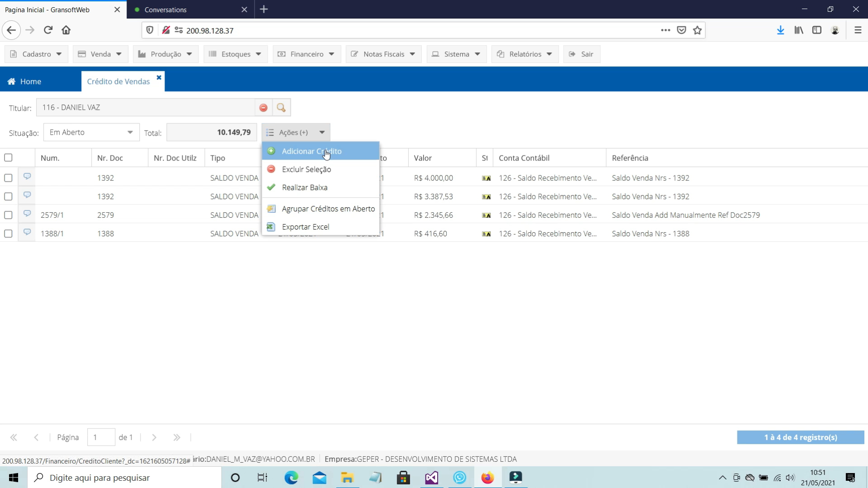Open Windows notification center icon
The height and width of the screenshot is (488, 868).
pos(850,478)
